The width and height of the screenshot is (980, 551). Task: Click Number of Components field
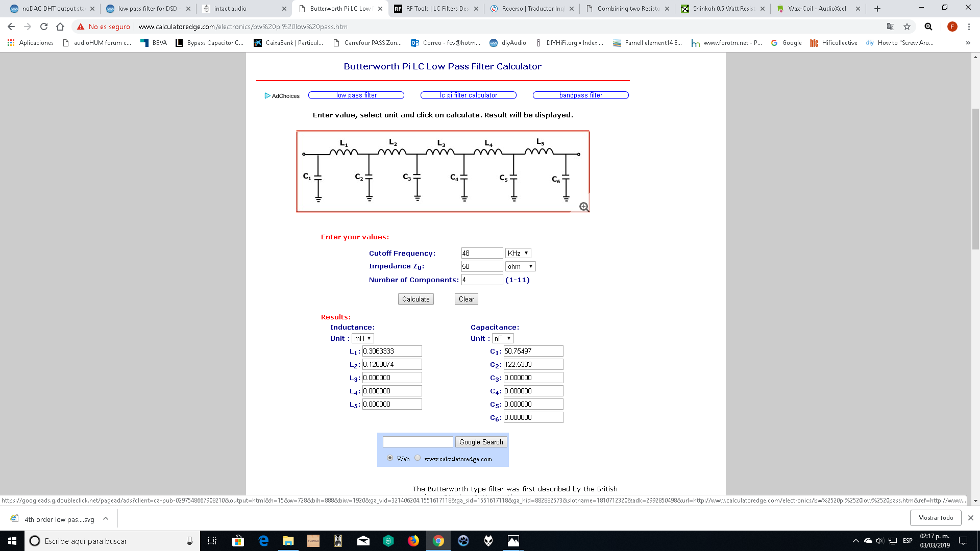pos(482,280)
